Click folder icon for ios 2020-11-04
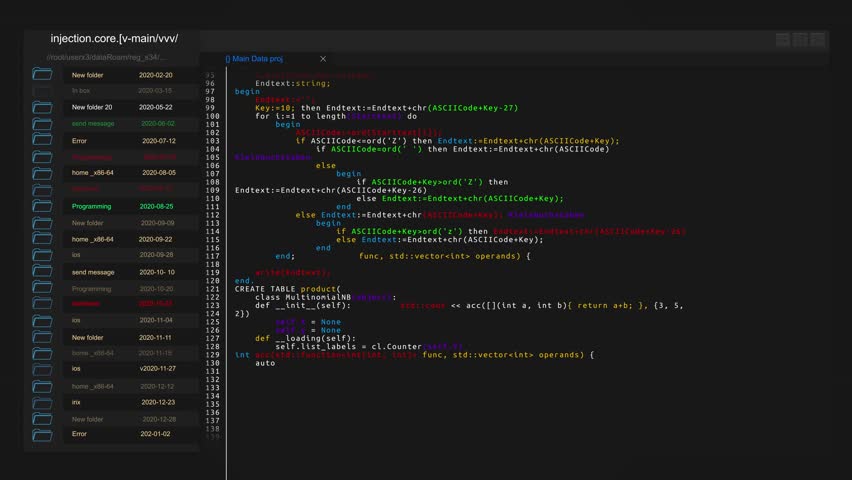 [x=42, y=321]
